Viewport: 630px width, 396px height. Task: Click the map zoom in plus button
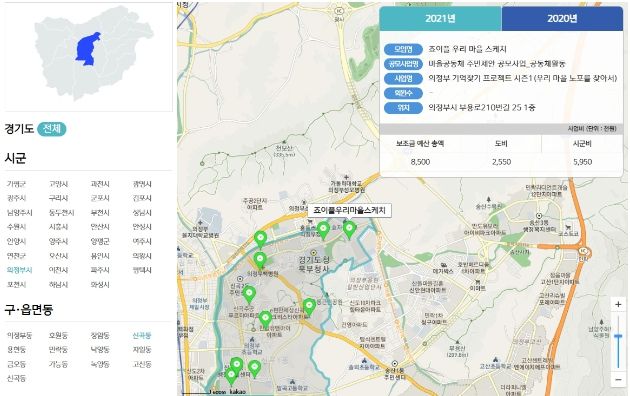pyautogui.click(x=618, y=304)
